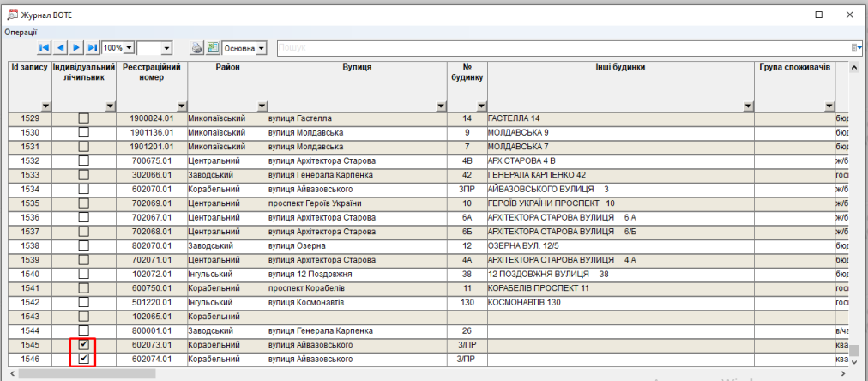Check individual meter box for record 1529

(x=83, y=118)
